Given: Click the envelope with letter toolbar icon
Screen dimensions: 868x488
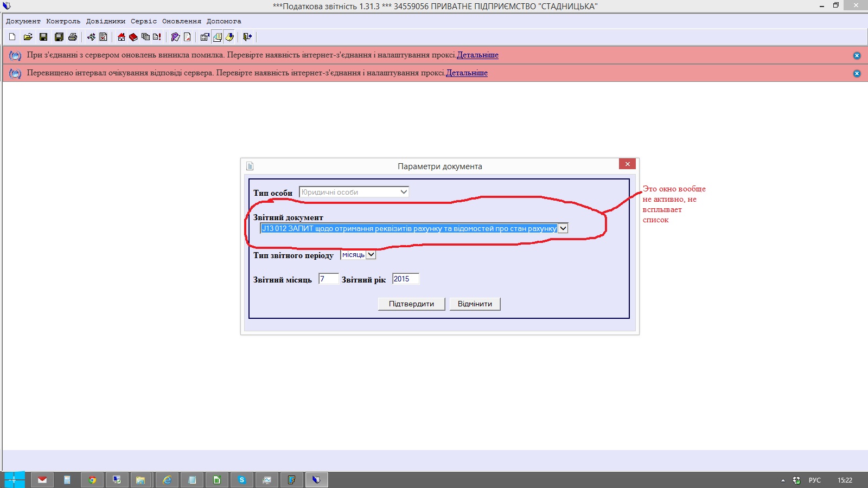Looking at the screenshot, I should pyautogui.click(x=217, y=37).
